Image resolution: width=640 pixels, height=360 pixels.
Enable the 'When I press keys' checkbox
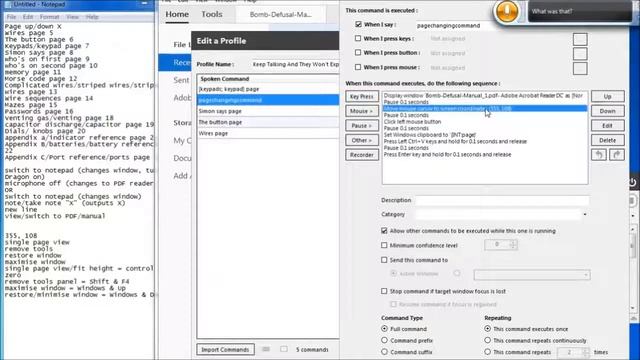[358, 38]
